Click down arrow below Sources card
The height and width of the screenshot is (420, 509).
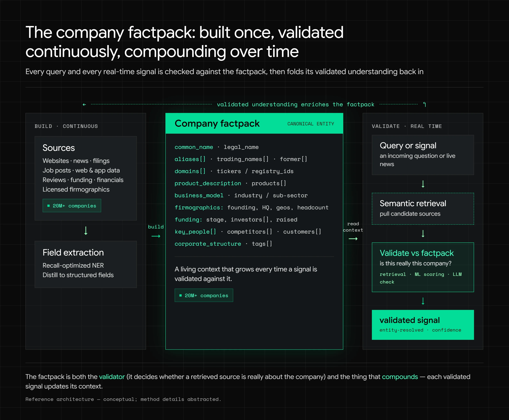pos(86,231)
